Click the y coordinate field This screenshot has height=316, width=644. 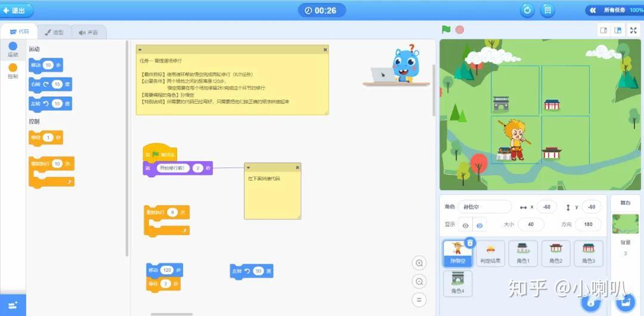click(591, 207)
